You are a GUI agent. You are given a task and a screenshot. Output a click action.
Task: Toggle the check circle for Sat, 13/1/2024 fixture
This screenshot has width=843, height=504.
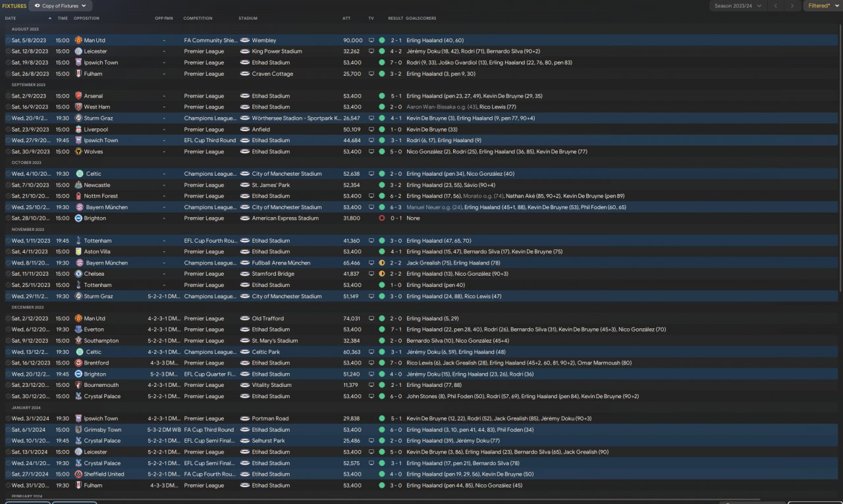(x=8, y=452)
